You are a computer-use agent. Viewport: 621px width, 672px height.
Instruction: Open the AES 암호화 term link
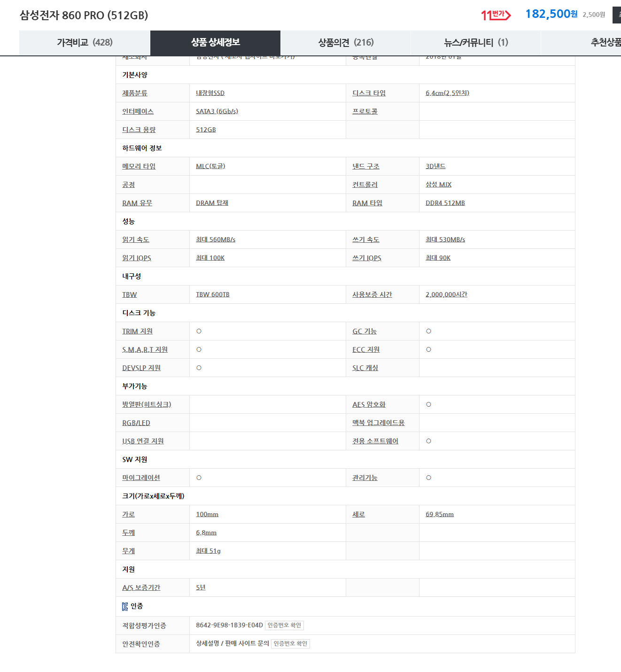[x=369, y=404]
